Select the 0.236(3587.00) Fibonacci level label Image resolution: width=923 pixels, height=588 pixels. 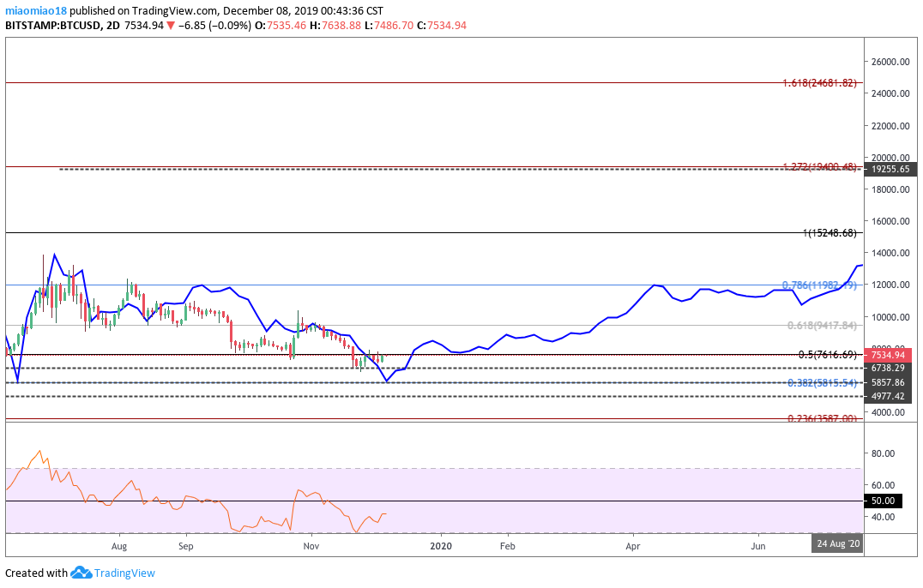823,418
